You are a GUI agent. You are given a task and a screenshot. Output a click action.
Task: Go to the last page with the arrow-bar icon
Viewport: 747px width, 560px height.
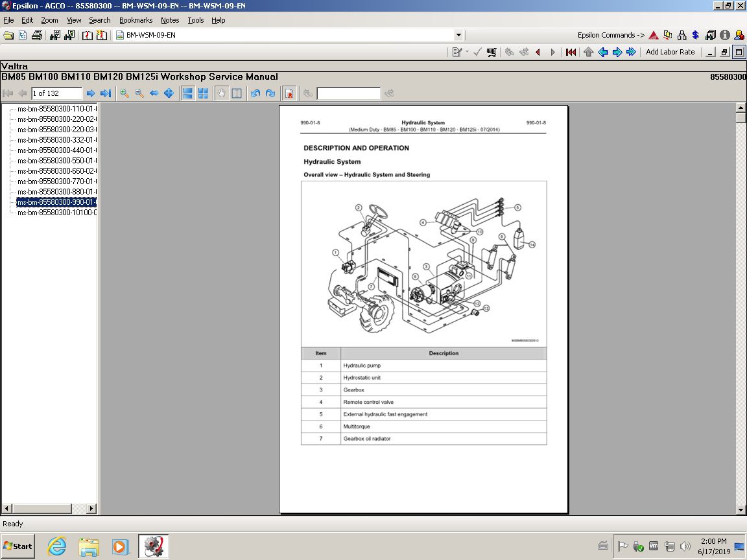106,93
